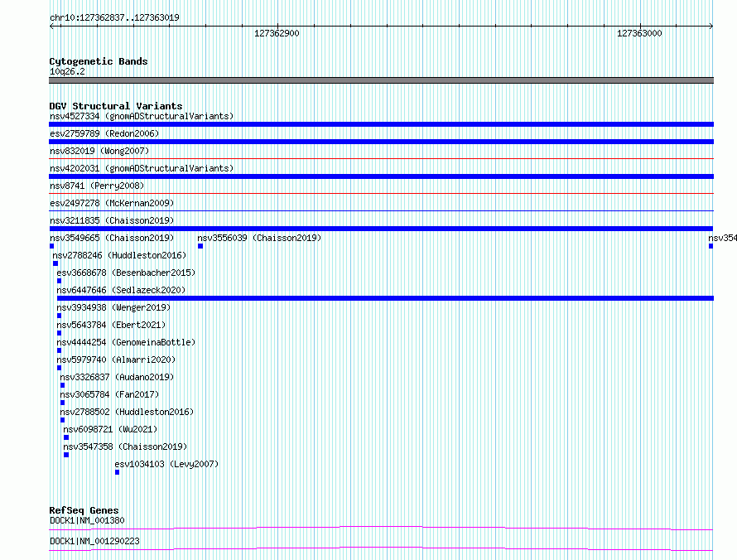The image size is (737, 560).
Task: Click the blue marker under nsv3549665
Action: (x=51, y=246)
